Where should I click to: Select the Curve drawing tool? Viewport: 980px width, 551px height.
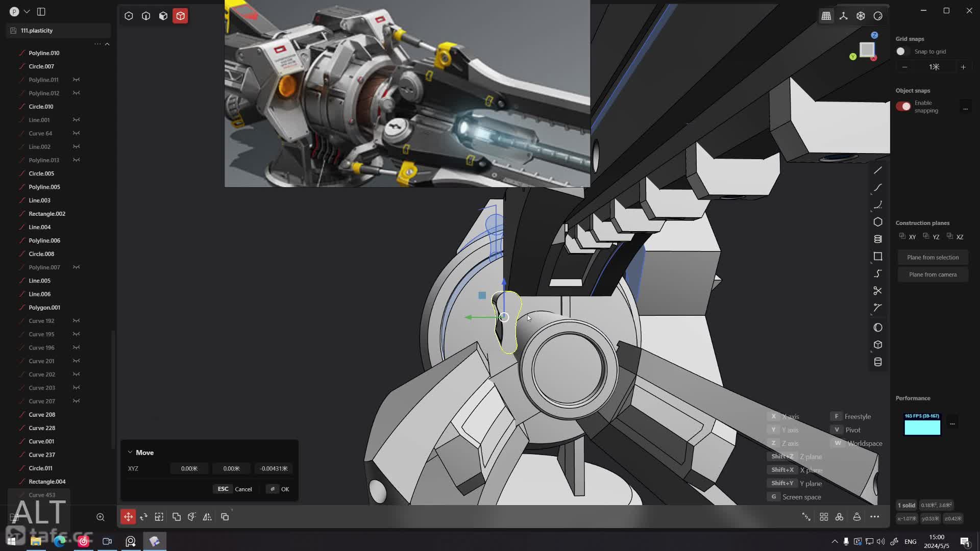coord(878,188)
